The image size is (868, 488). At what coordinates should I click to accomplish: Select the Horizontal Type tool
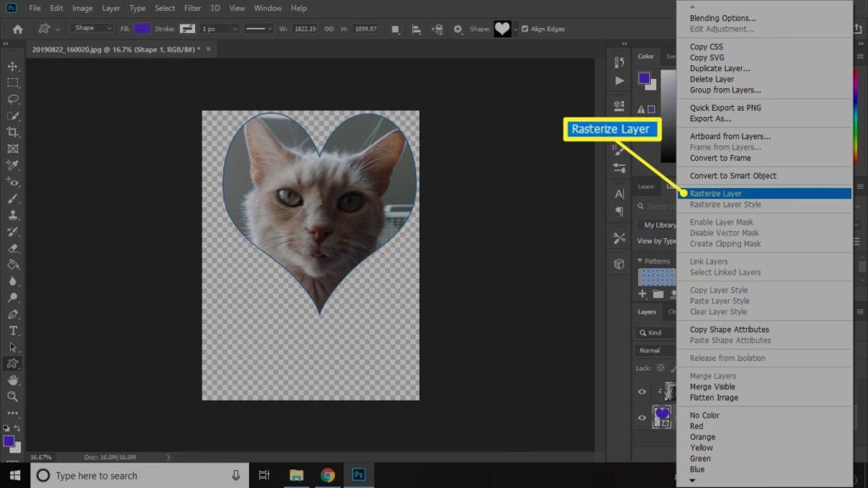13,330
